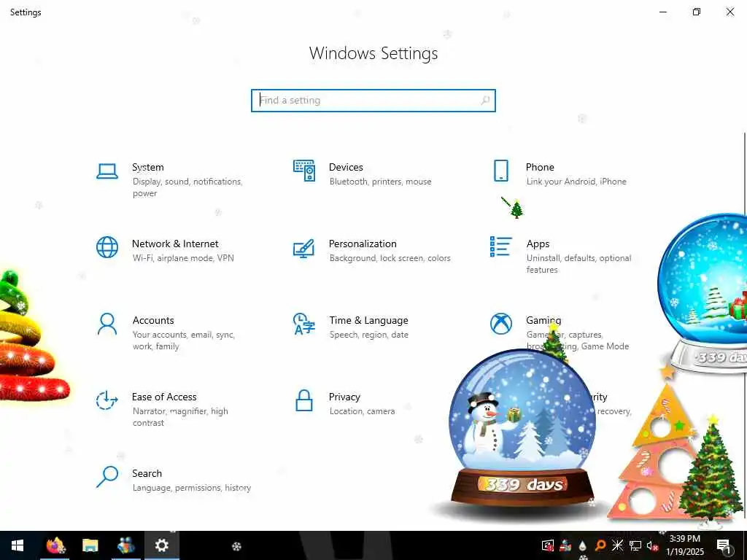747x560 pixels.
Task: Open Time & Language icon
Action: pos(304,324)
